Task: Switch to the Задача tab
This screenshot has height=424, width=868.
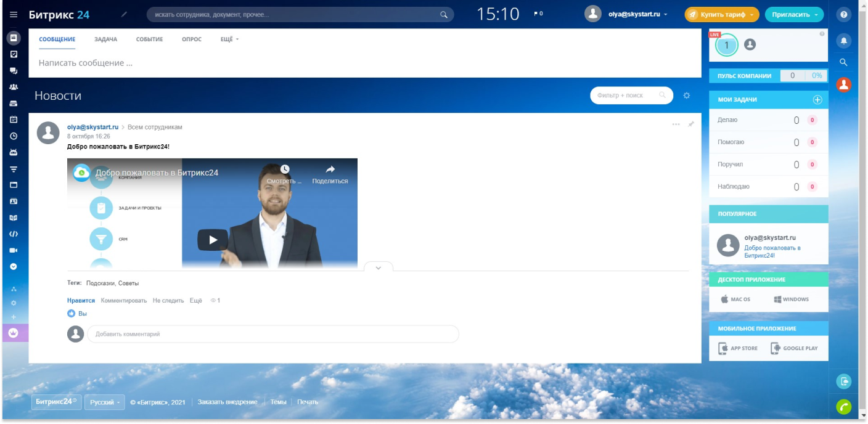Action: click(x=105, y=39)
